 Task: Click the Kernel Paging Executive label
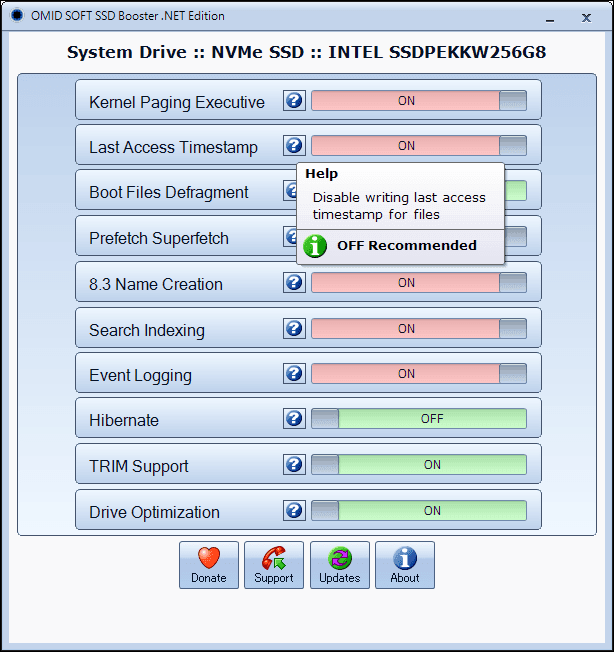[177, 102]
